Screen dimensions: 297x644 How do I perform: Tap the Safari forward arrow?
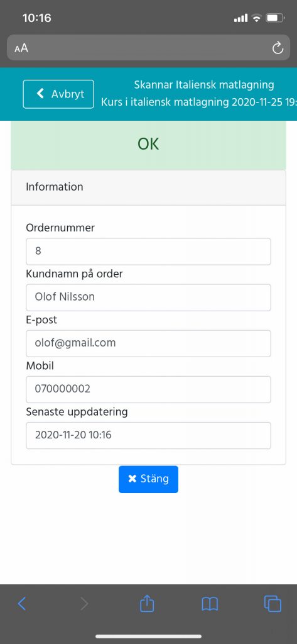(84, 603)
